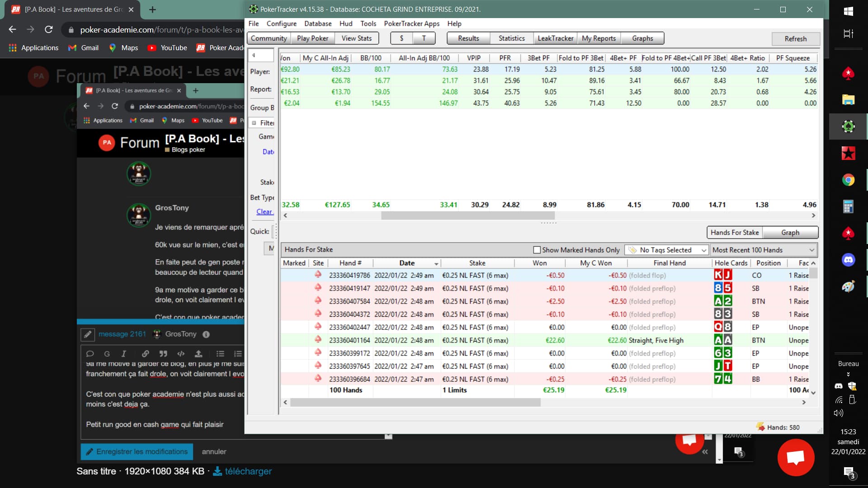Viewport: 868px width, 488px height.
Task: Insert bulleted list in forum editor
Action: [220, 354]
